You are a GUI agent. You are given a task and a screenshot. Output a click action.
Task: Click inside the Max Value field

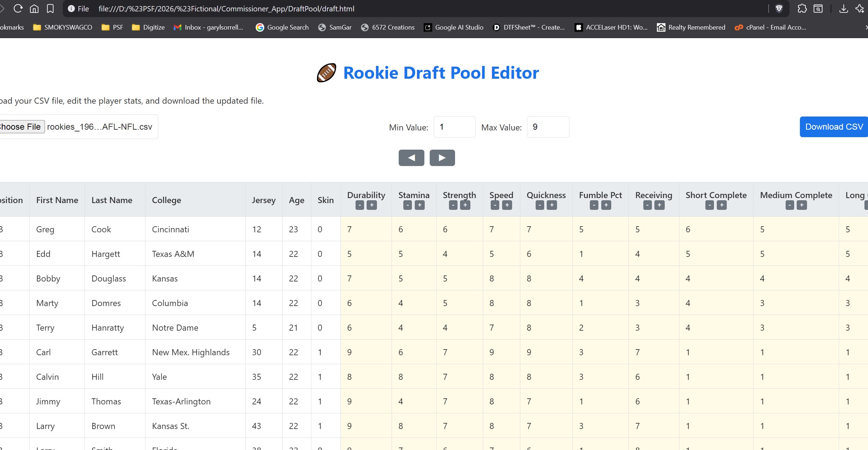(548, 126)
